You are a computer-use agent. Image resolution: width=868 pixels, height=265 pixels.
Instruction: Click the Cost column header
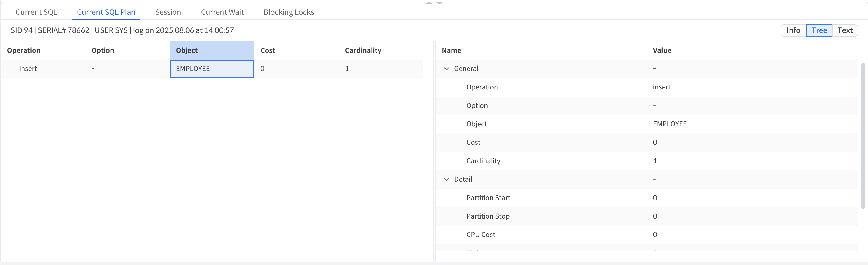pos(267,50)
